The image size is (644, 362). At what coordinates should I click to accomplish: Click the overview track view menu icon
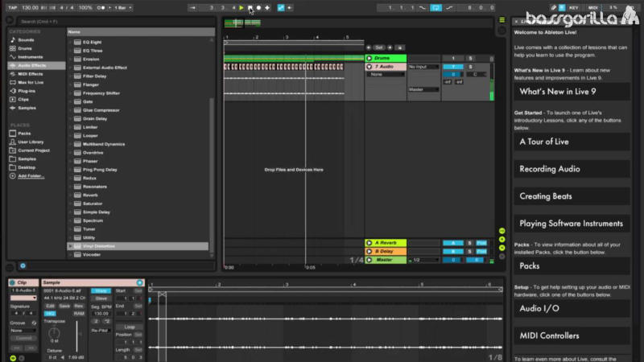tap(502, 20)
